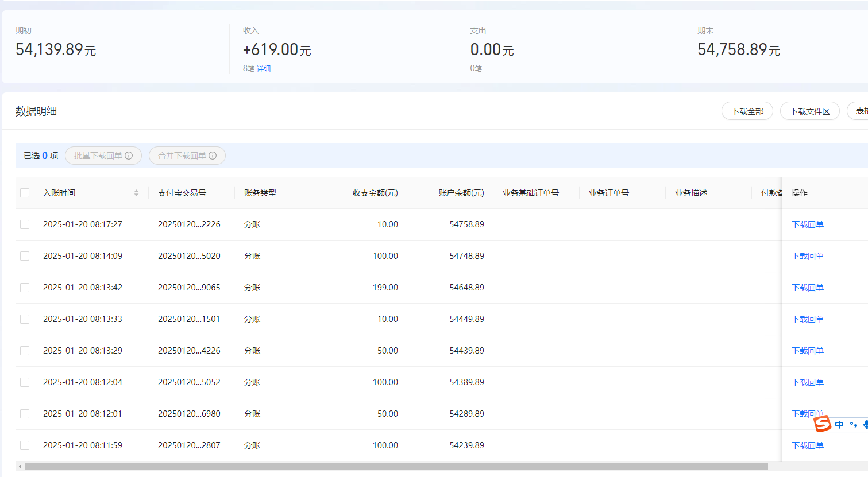
Task: Click the 账务类型 column header
Action: click(260, 193)
